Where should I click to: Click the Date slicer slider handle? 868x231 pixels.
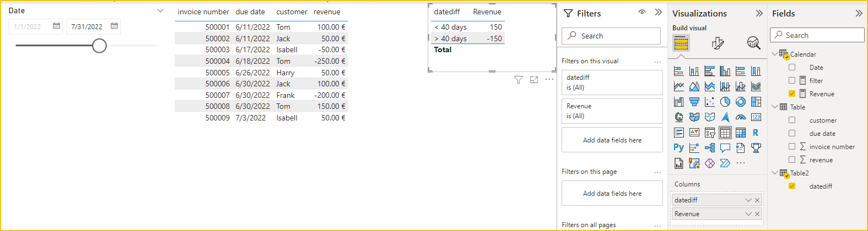tap(99, 46)
